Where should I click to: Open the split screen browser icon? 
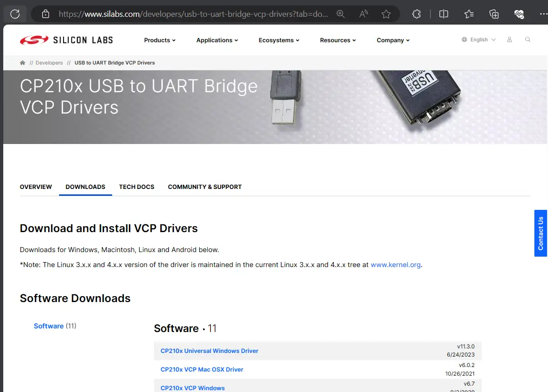pos(444,14)
